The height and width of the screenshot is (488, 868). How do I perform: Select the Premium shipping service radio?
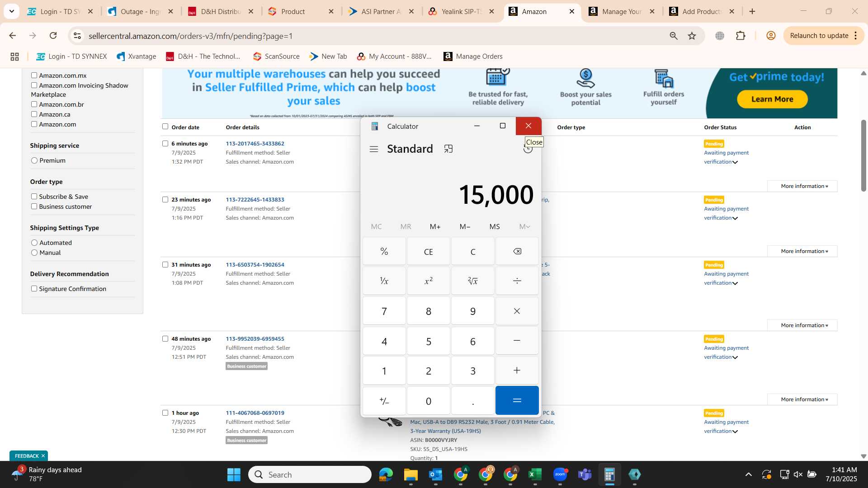click(34, 160)
